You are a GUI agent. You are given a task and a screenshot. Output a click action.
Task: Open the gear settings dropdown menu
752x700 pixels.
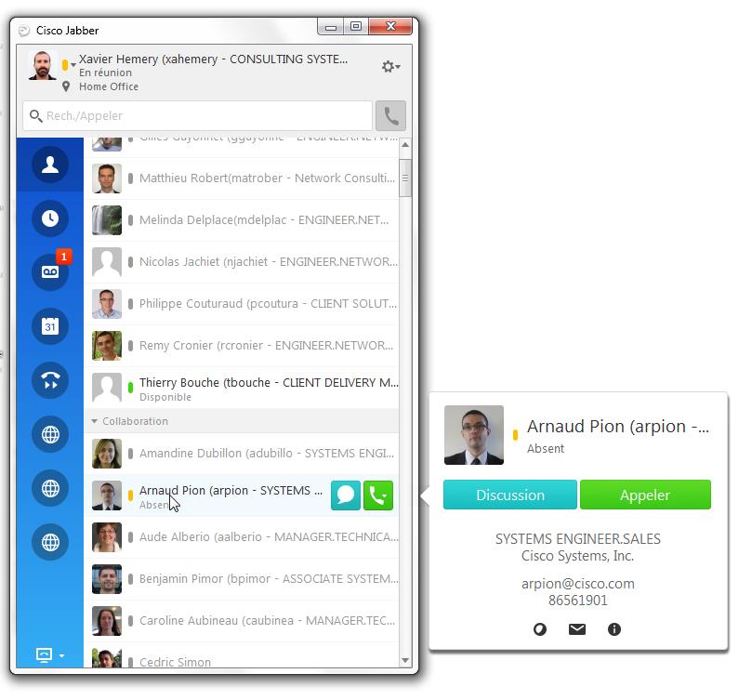[390, 66]
